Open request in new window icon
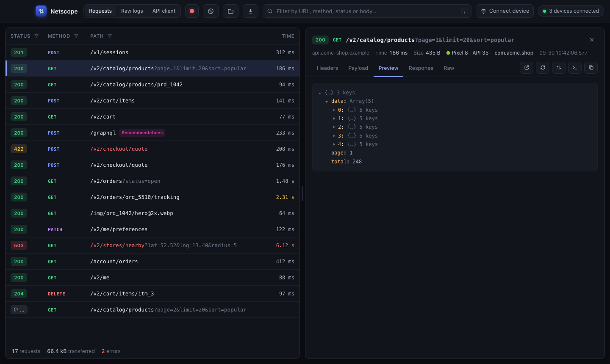610x364 pixels. coord(527,68)
